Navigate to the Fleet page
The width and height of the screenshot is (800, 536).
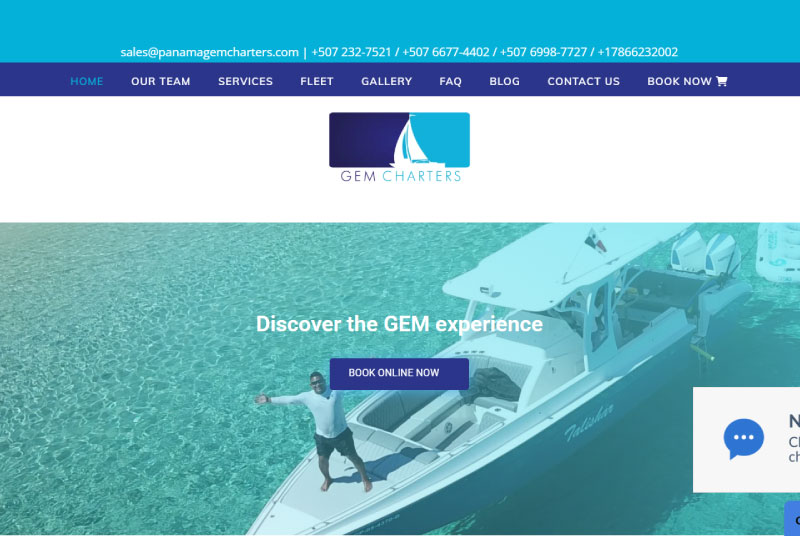click(317, 81)
